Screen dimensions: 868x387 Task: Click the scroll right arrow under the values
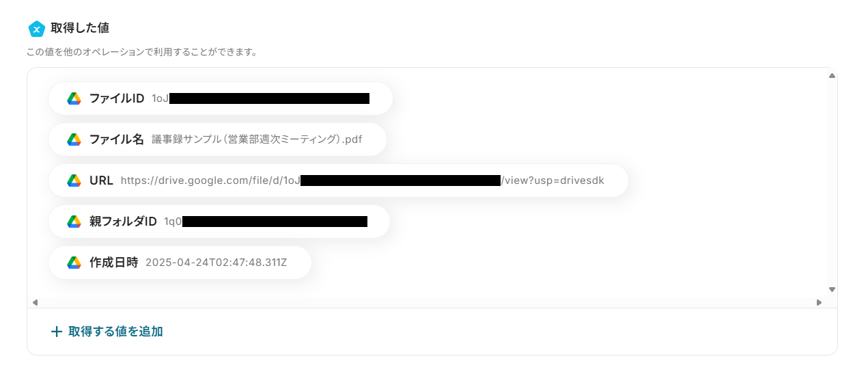[x=819, y=302]
